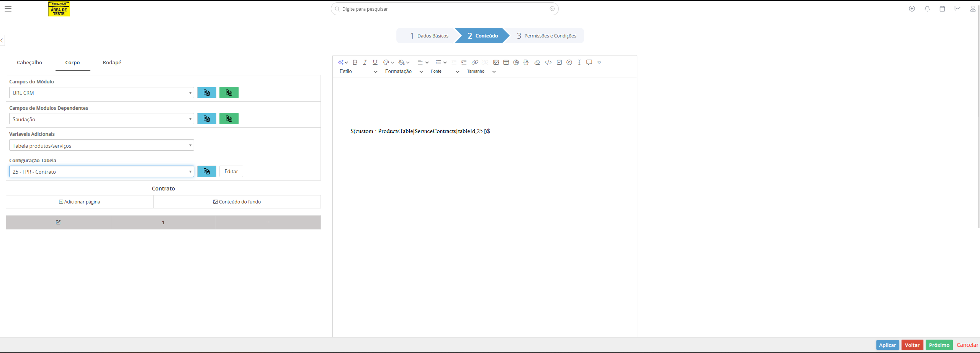Insert a text field cursor element
The height and width of the screenshot is (353, 980).
click(x=579, y=62)
